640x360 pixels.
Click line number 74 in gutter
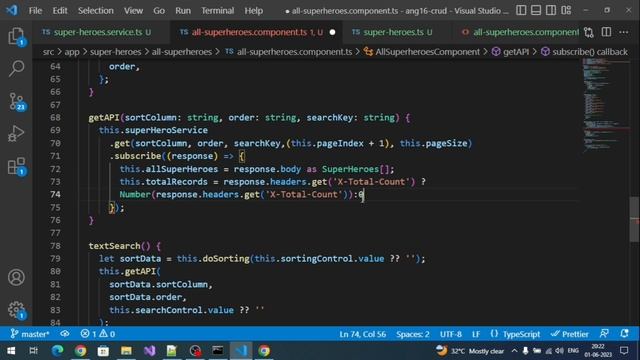click(x=55, y=194)
